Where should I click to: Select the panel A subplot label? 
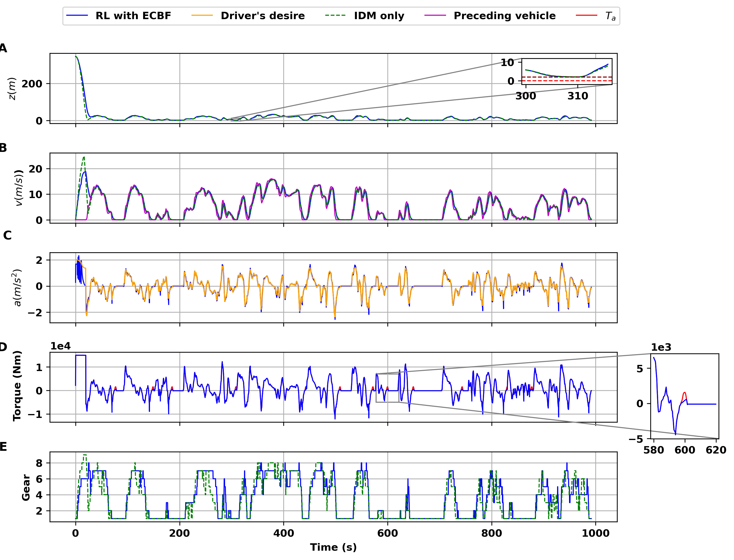[x=3, y=49]
